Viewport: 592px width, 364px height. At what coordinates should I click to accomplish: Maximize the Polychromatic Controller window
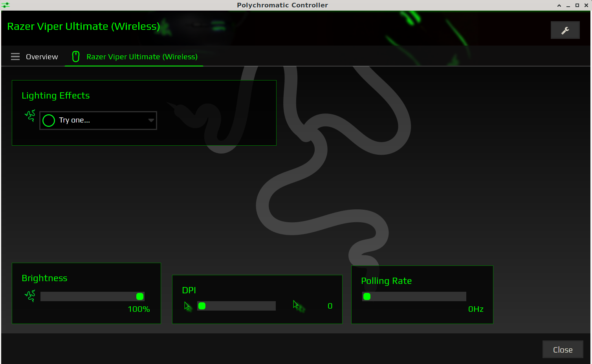pyautogui.click(x=577, y=5)
